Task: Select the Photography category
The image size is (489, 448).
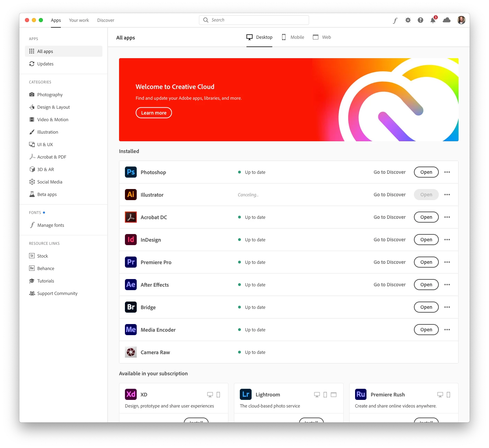Action: (64, 95)
